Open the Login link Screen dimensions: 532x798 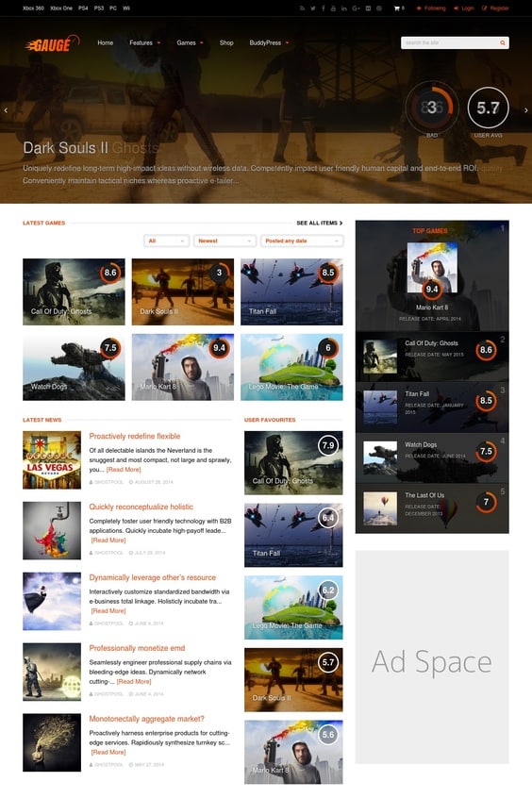[x=464, y=8]
